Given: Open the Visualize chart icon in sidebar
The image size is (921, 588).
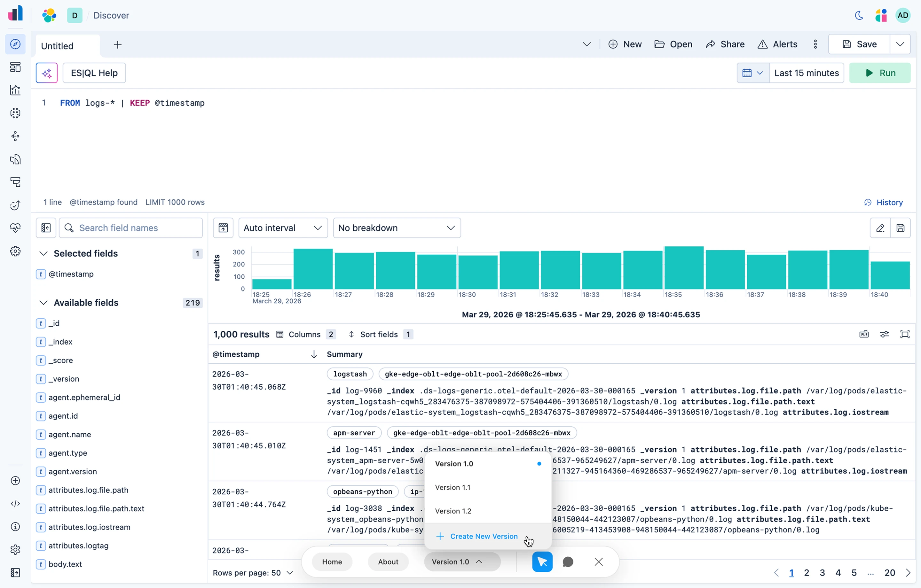Looking at the screenshot, I should [15, 90].
